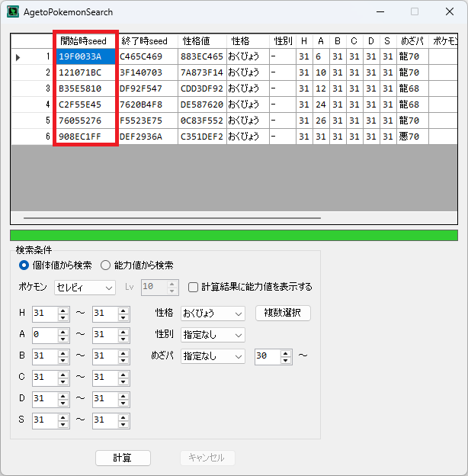The image size is (468, 476).
Task: Select seed cell C2F55E45
Action: pyautogui.click(x=86, y=105)
